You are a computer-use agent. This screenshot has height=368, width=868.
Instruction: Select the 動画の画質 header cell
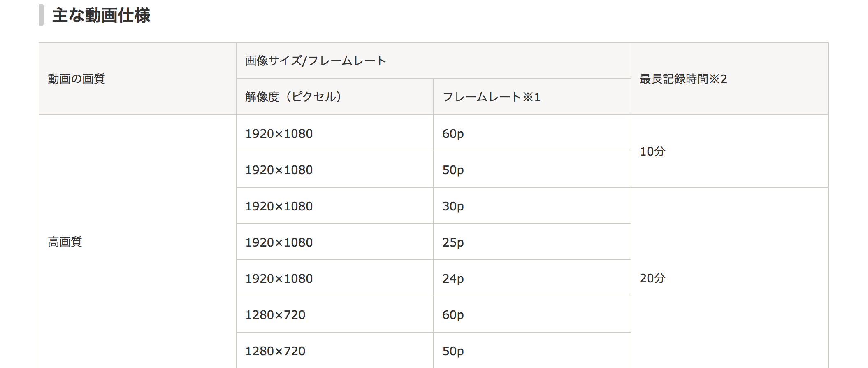click(x=138, y=79)
